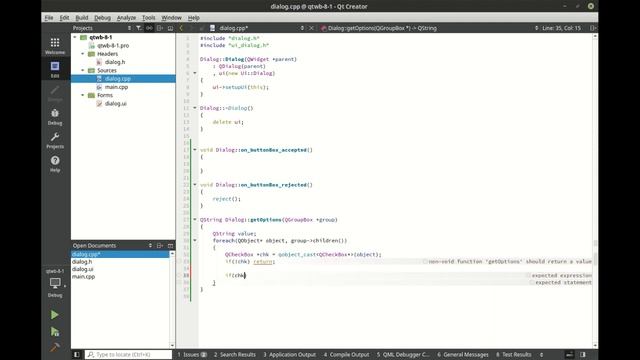Show the Application Output pane

pyautogui.click(x=289, y=354)
